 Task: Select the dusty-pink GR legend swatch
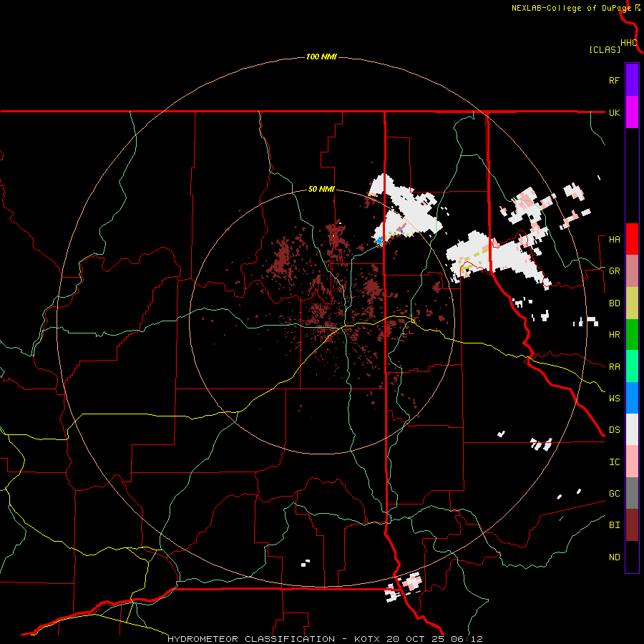632,271
